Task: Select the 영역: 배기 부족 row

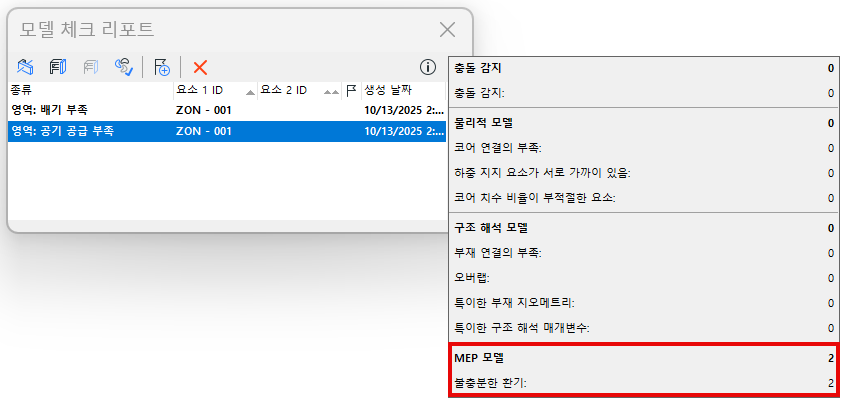Action: [227, 110]
